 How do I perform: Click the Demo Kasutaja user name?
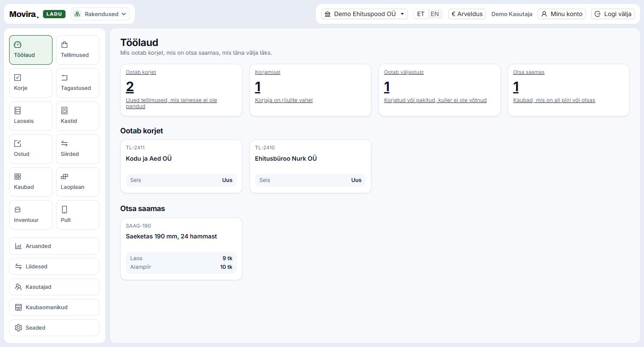[x=512, y=14]
